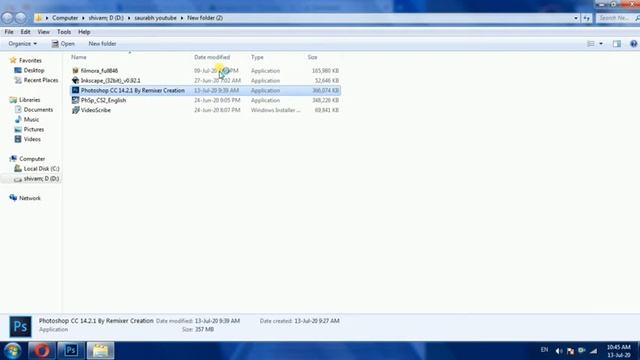Image resolution: width=640 pixels, height=360 pixels.
Task: Select the Inkscape installer file icon
Action: click(x=75, y=80)
